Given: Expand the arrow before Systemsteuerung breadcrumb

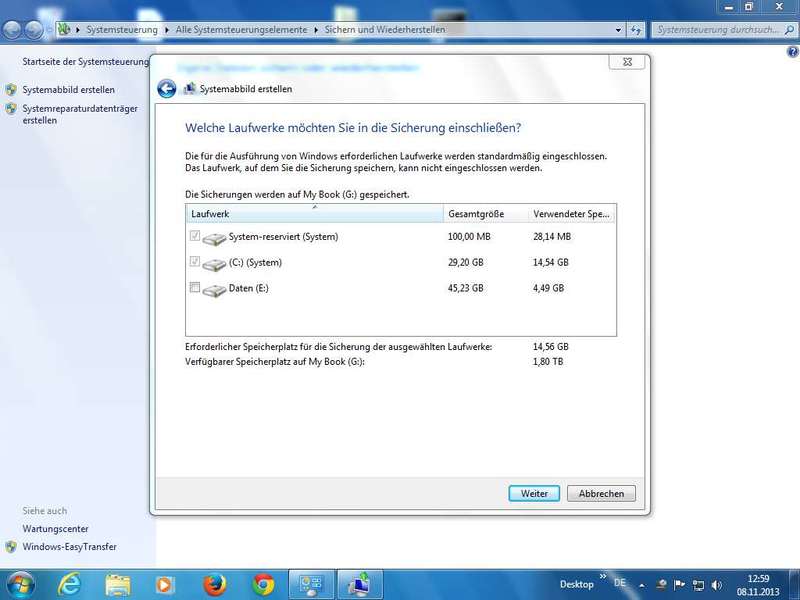Looking at the screenshot, I should tap(78, 30).
